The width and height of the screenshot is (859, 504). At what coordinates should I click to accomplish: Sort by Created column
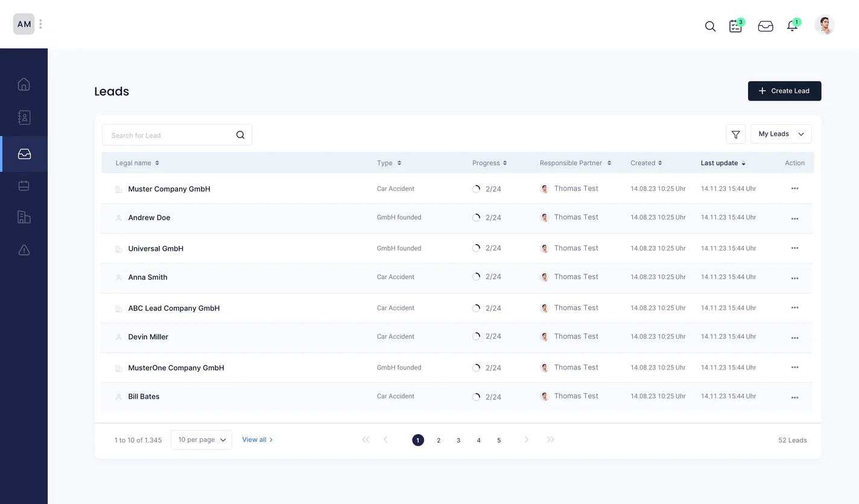pyautogui.click(x=646, y=163)
